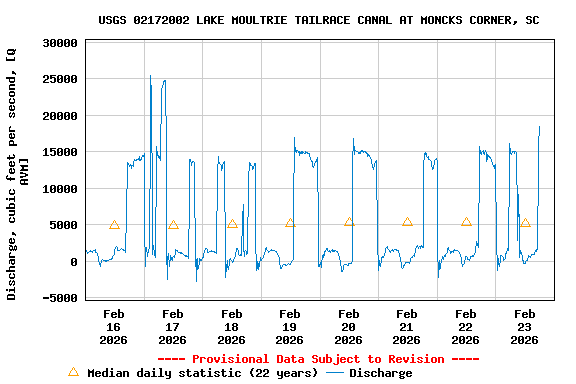
Task: Click the "25000" y-axis label
Action: tap(60, 79)
